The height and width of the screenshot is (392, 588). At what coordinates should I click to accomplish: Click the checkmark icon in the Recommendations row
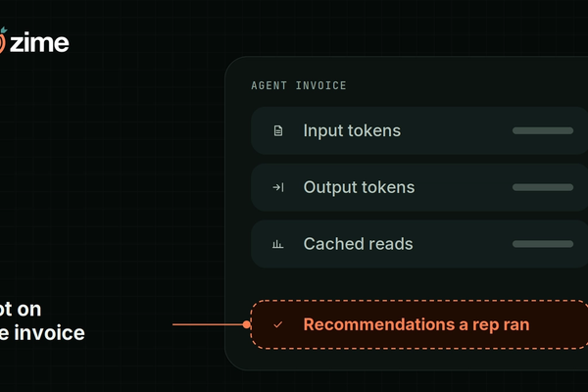pos(278,324)
